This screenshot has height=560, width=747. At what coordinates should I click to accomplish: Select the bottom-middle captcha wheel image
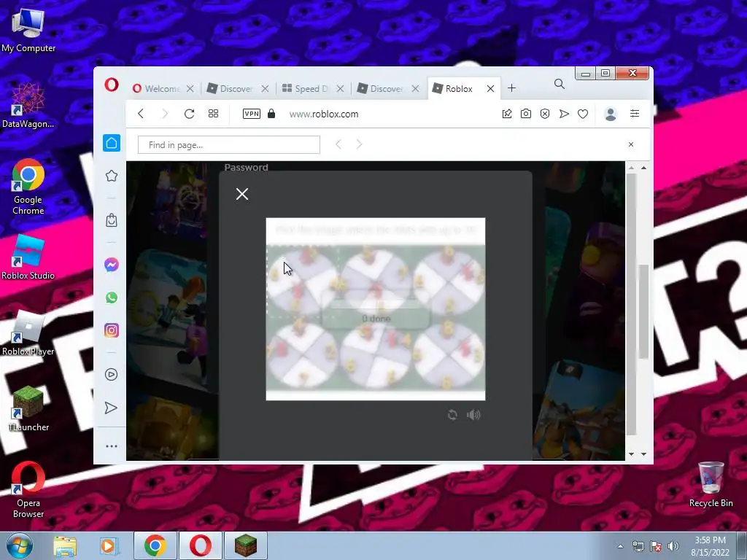point(376,354)
